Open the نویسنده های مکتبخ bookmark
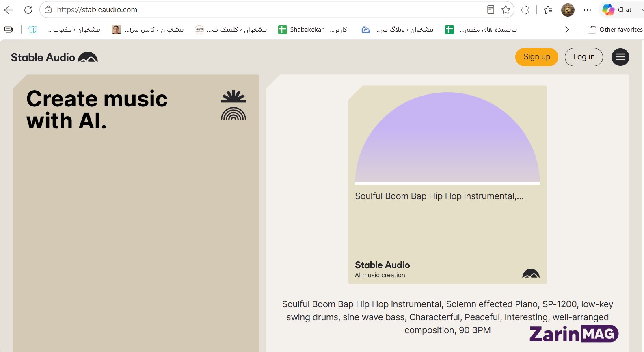The height and width of the screenshot is (352, 644). (x=481, y=30)
